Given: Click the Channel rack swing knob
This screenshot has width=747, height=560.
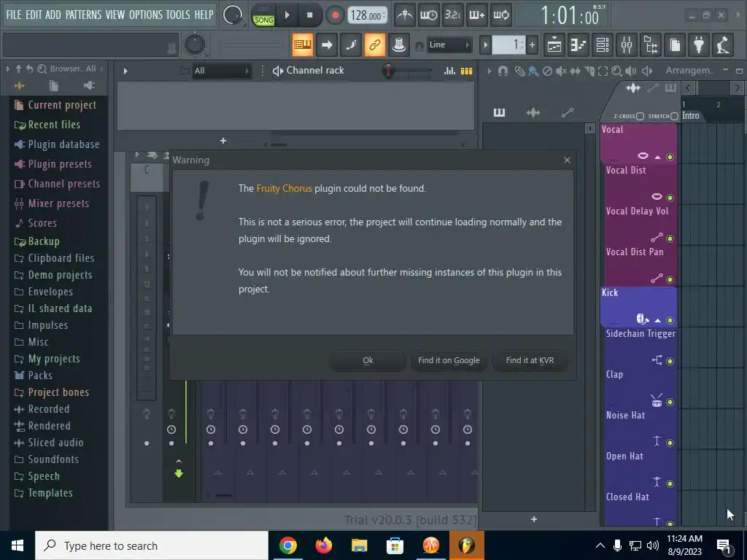Looking at the screenshot, I should coord(389,71).
